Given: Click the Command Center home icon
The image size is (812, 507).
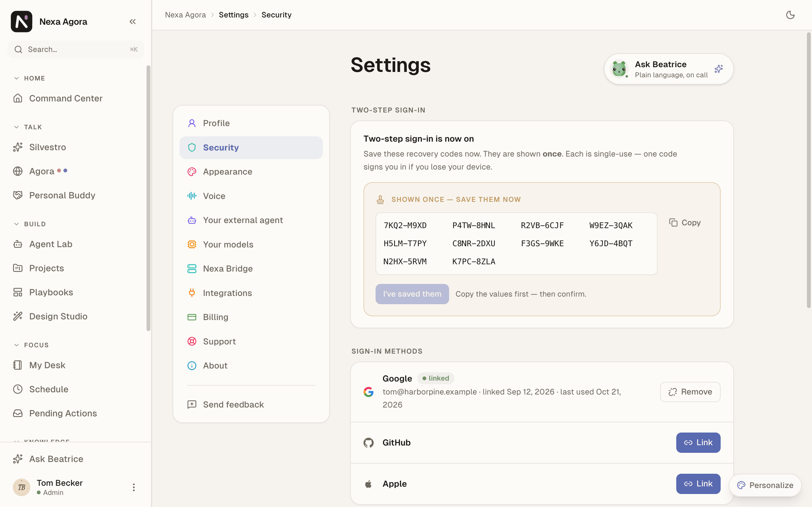Looking at the screenshot, I should coord(18,98).
